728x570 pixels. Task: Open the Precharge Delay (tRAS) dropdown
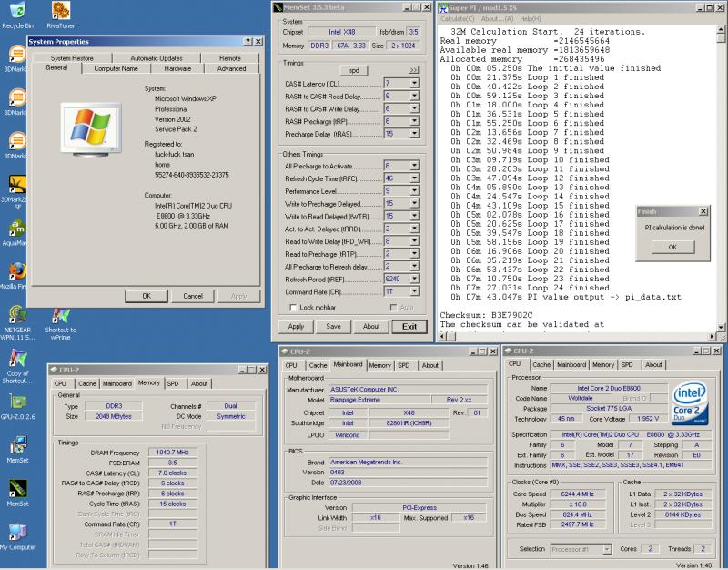tap(414, 133)
